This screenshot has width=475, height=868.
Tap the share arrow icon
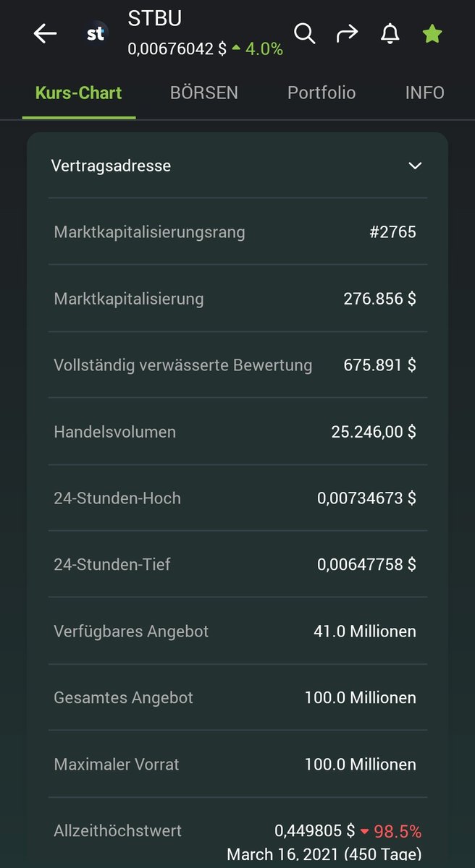pyautogui.click(x=347, y=33)
